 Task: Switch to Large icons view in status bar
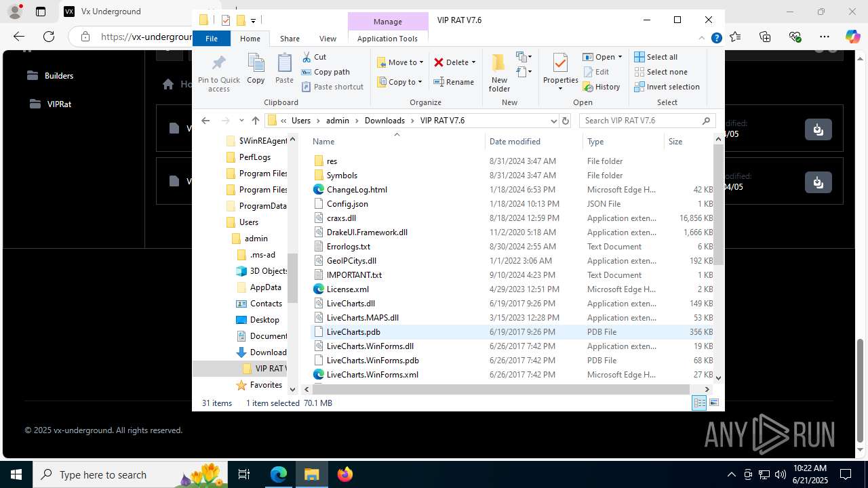(714, 403)
